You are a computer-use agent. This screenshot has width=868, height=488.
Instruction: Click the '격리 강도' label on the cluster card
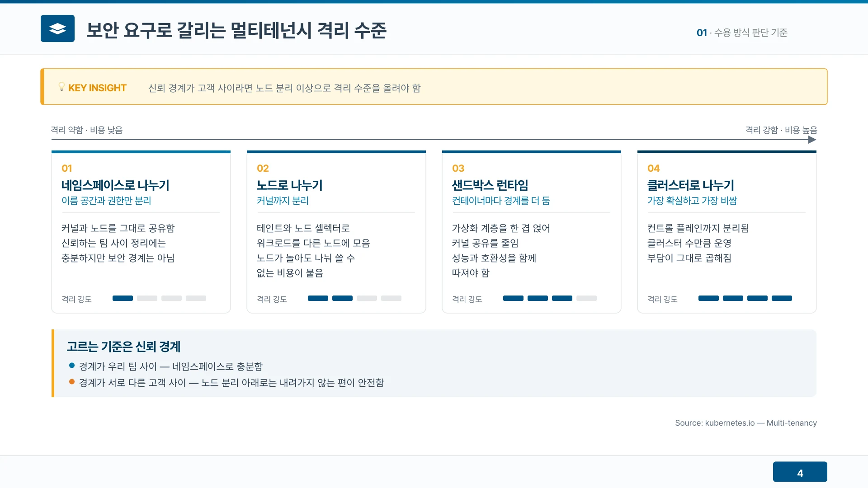point(662,299)
